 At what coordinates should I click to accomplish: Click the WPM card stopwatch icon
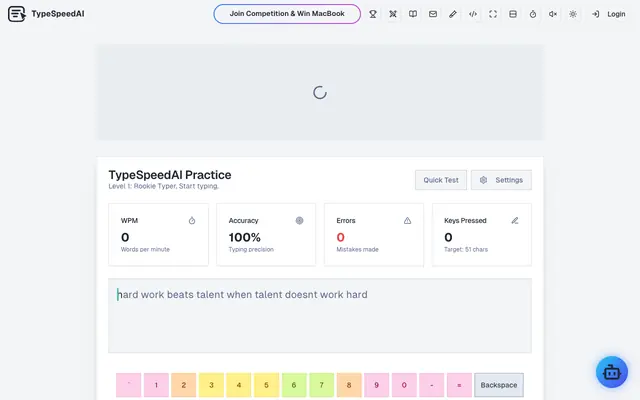(192, 221)
